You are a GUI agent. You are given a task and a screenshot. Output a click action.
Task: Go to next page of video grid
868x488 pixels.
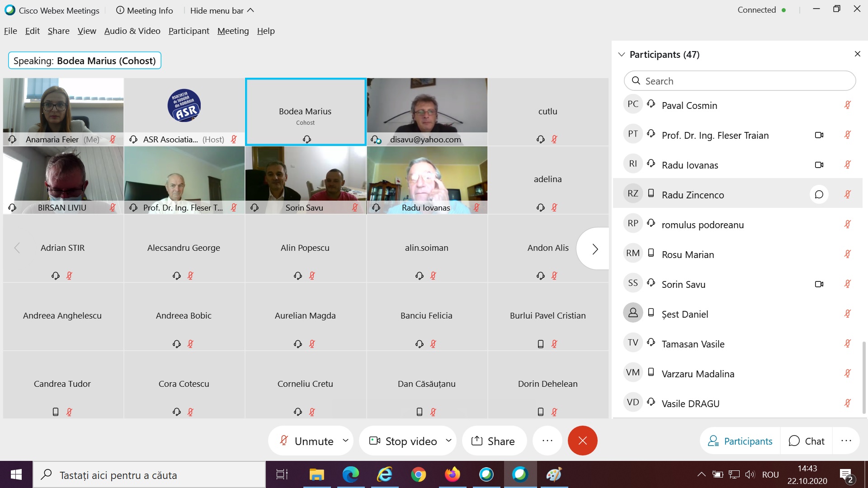pos(594,249)
